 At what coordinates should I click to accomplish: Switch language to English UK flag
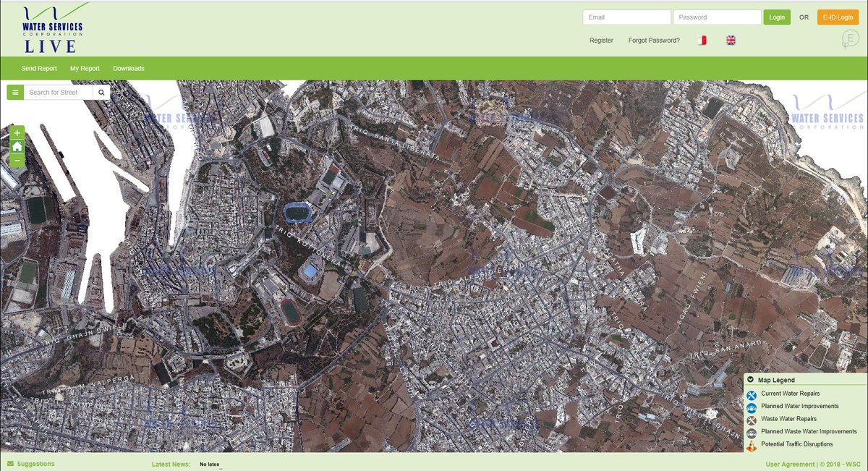pos(731,41)
